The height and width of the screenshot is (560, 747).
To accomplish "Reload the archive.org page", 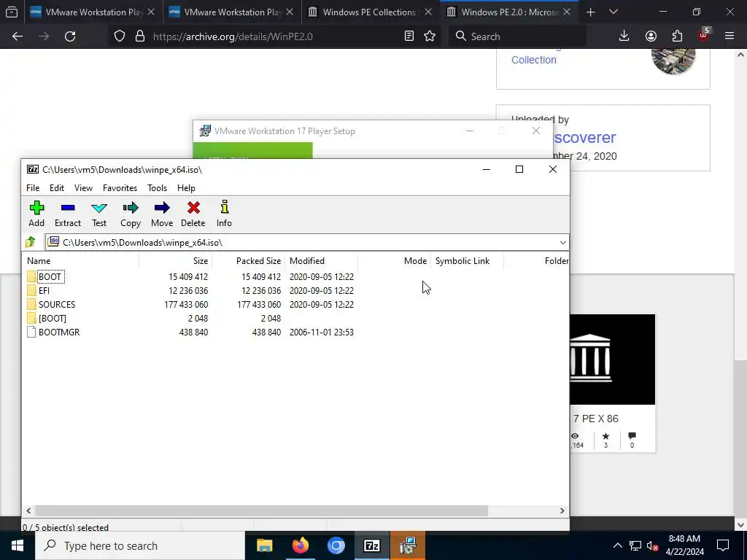I will click(x=70, y=36).
